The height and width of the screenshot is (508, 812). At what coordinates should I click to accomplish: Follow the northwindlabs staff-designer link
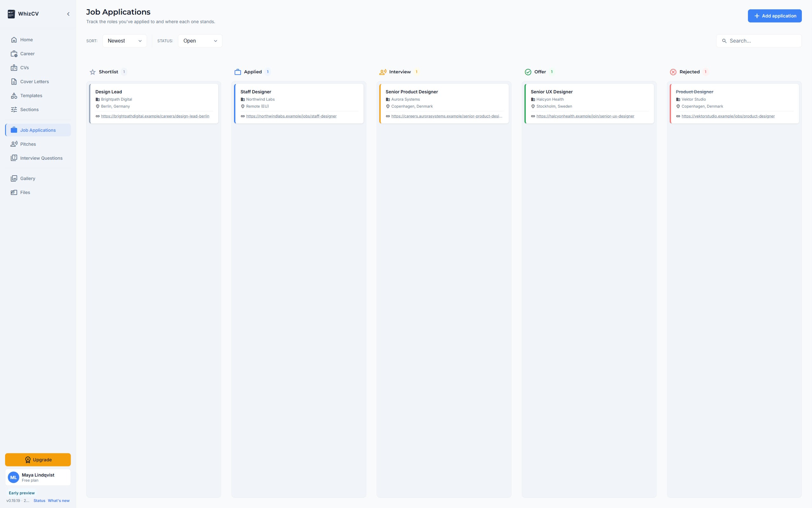click(291, 116)
